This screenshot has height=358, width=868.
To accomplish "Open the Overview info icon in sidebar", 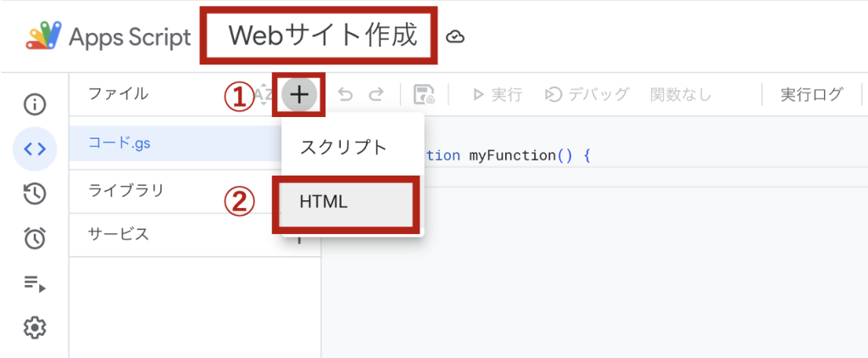I will click(34, 104).
